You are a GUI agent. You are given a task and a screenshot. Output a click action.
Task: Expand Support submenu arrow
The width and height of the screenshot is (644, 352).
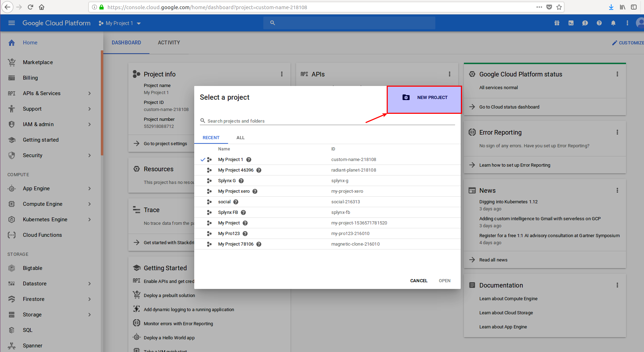pyautogui.click(x=90, y=109)
